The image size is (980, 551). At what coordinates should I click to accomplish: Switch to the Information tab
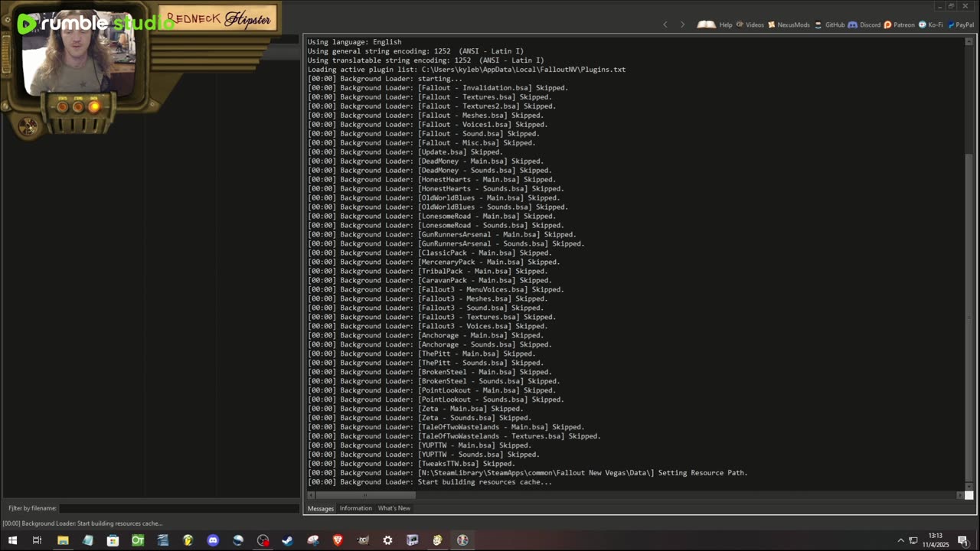pyautogui.click(x=356, y=508)
